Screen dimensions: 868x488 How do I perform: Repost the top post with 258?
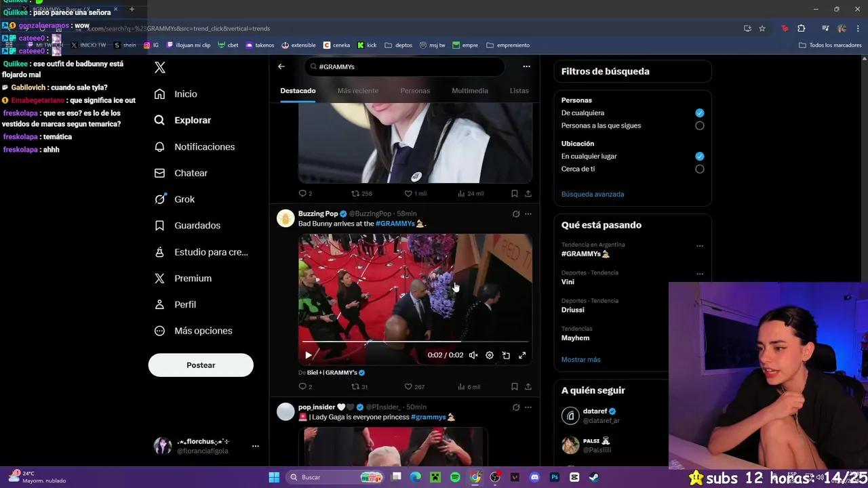click(x=361, y=194)
